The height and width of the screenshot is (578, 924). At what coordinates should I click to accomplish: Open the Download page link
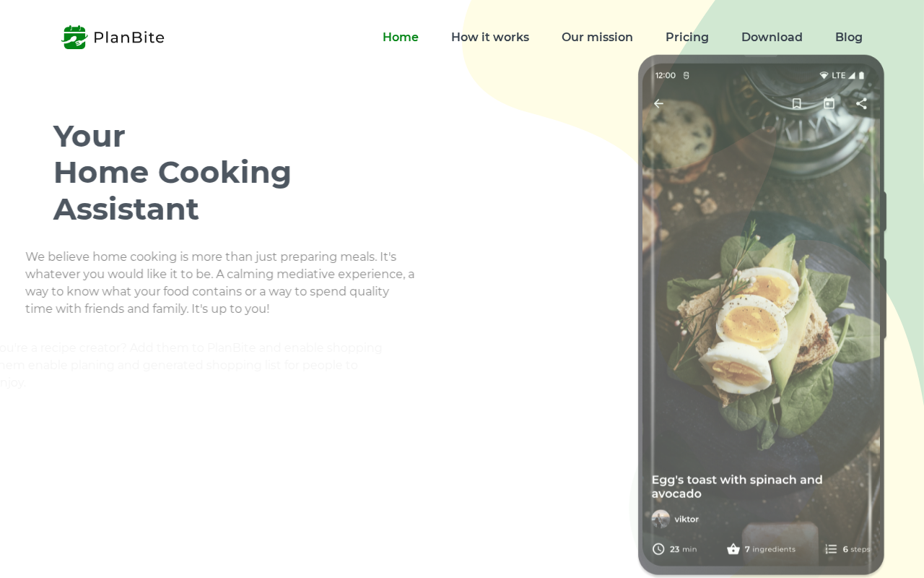(772, 37)
